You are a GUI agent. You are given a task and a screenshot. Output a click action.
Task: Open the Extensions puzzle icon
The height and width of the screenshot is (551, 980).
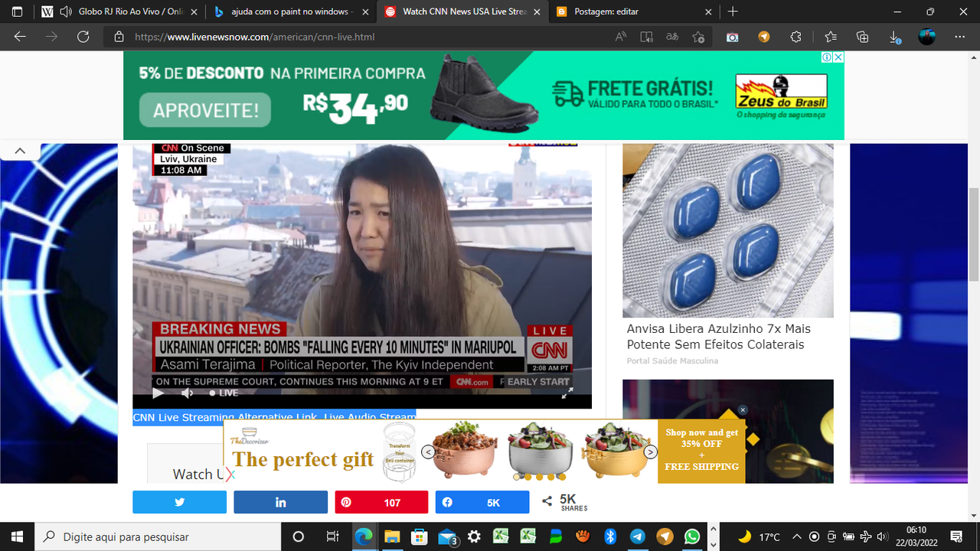(x=795, y=37)
